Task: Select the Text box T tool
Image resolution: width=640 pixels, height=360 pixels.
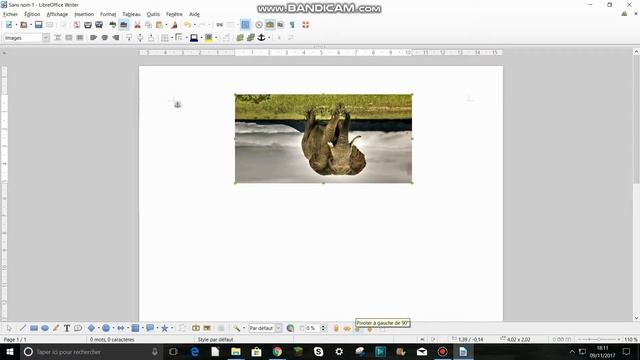Action: coord(67,328)
